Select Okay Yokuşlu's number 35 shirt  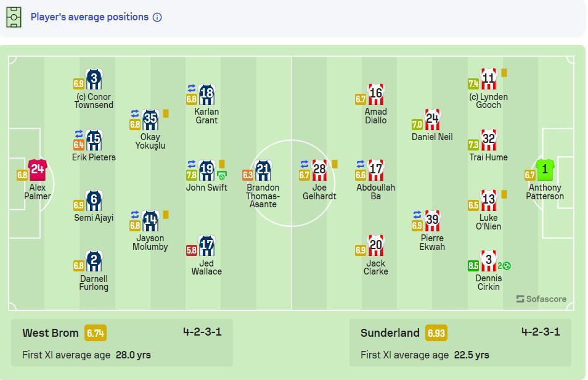150,120
